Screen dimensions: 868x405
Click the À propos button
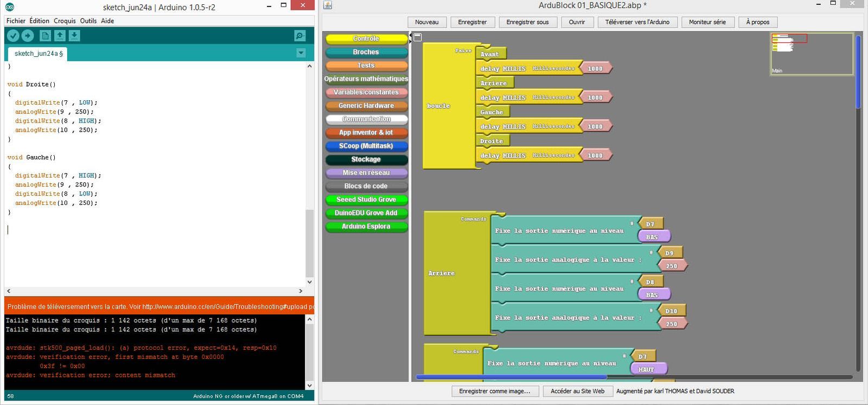coord(757,22)
